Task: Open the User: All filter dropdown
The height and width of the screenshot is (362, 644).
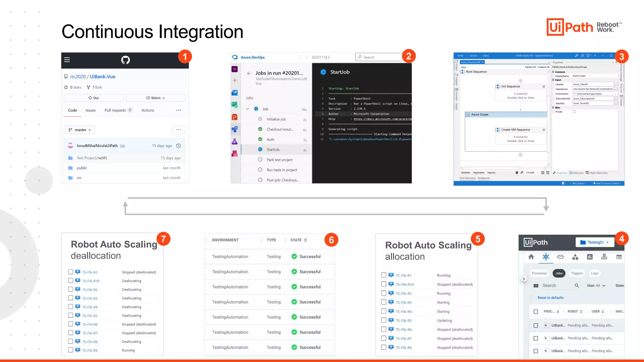Action: point(596,286)
